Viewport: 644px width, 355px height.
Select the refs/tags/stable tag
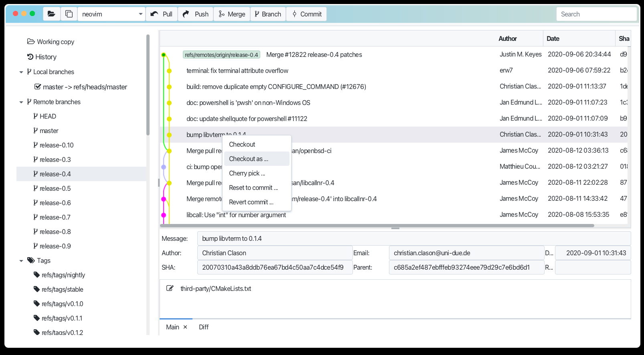(x=59, y=289)
